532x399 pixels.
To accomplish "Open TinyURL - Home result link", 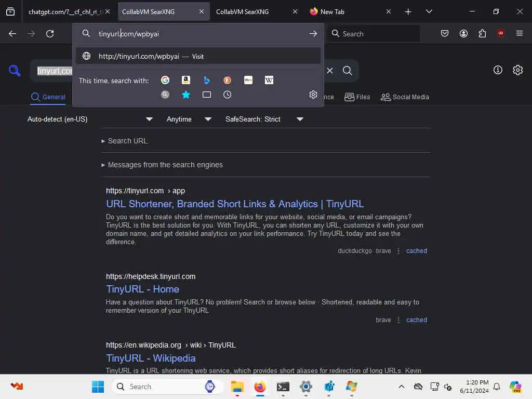I will [142, 289].
